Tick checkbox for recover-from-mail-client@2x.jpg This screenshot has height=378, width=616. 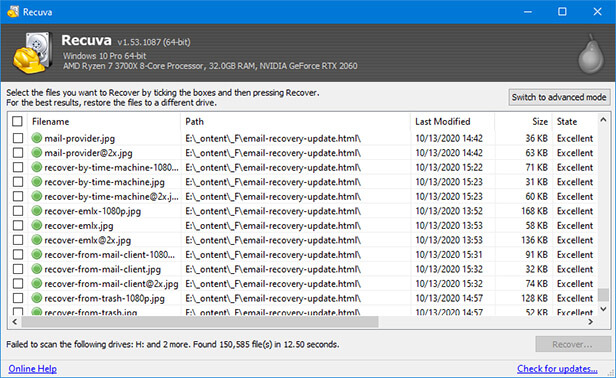pos(18,283)
